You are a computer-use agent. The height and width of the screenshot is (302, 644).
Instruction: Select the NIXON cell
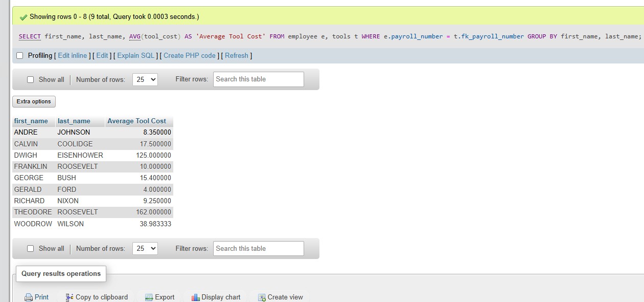click(x=80, y=201)
